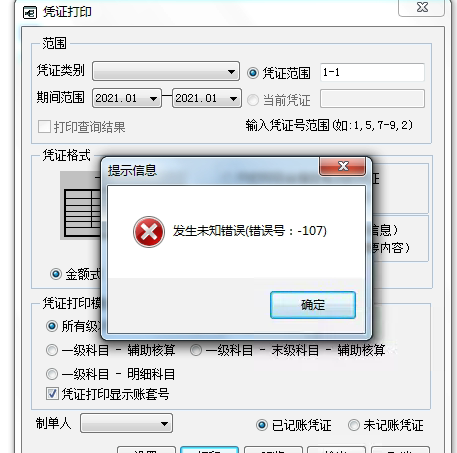The image size is (457, 453).
Task: Open the 制单人 dropdown
Action: coord(126,423)
